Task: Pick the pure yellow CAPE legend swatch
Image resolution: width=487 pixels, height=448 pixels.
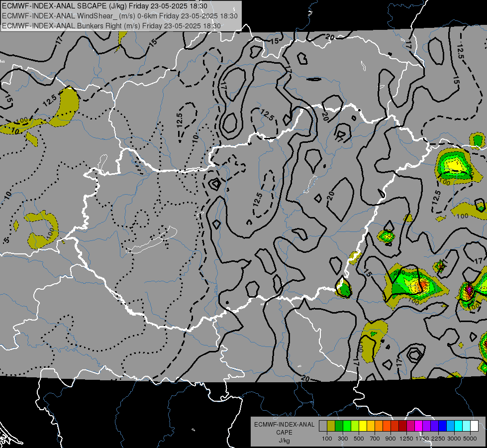Action: [x=363, y=426]
